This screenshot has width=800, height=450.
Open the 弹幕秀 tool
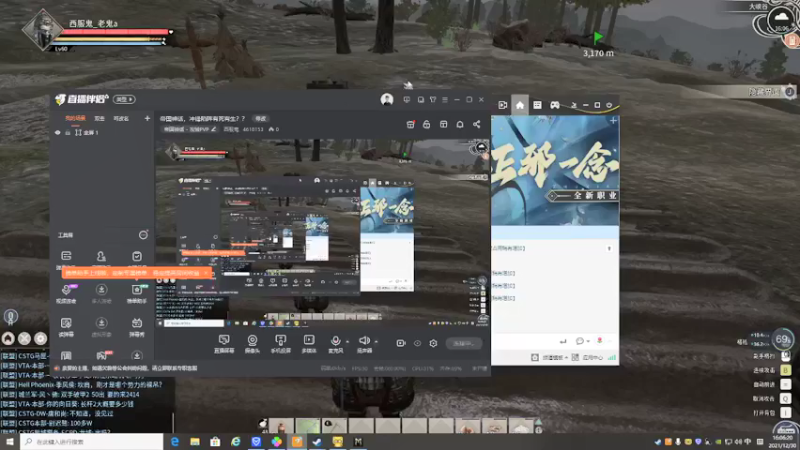[x=137, y=327]
